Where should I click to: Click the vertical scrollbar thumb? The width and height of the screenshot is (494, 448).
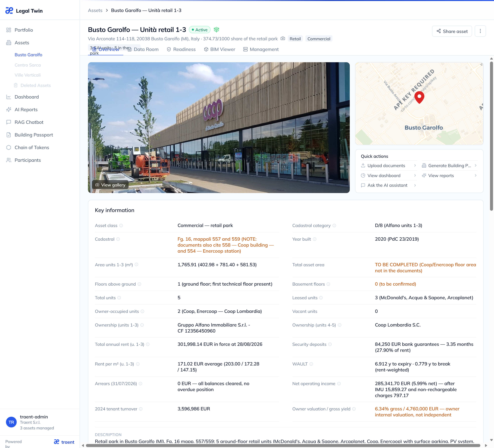(x=491, y=136)
